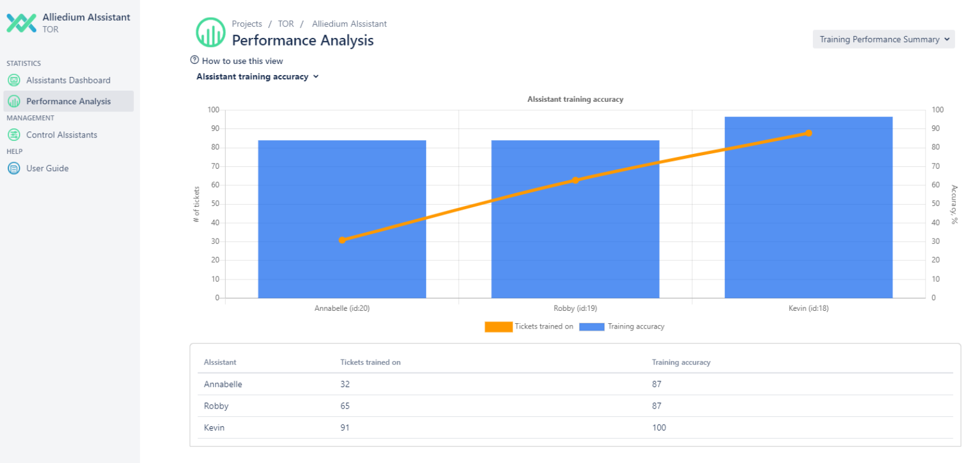Viewport: 980px width, 463px height.
Task: Click the How to use this view link
Action: pos(242,61)
